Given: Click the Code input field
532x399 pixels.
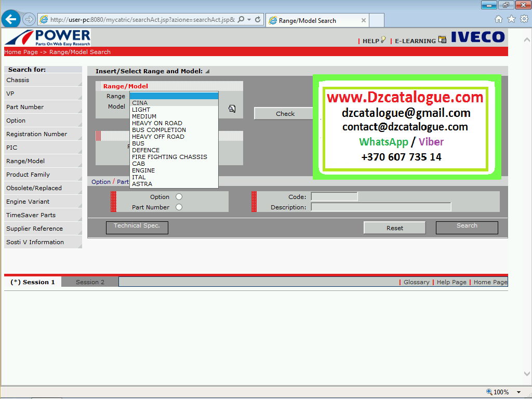Looking at the screenshot, I should pyautogui.click(x=334, y=196).
